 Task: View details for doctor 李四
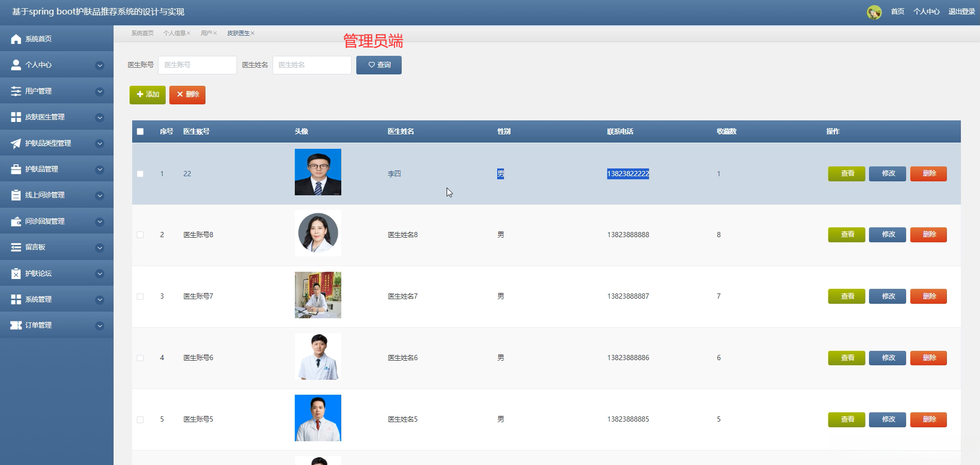click(847, 174)
